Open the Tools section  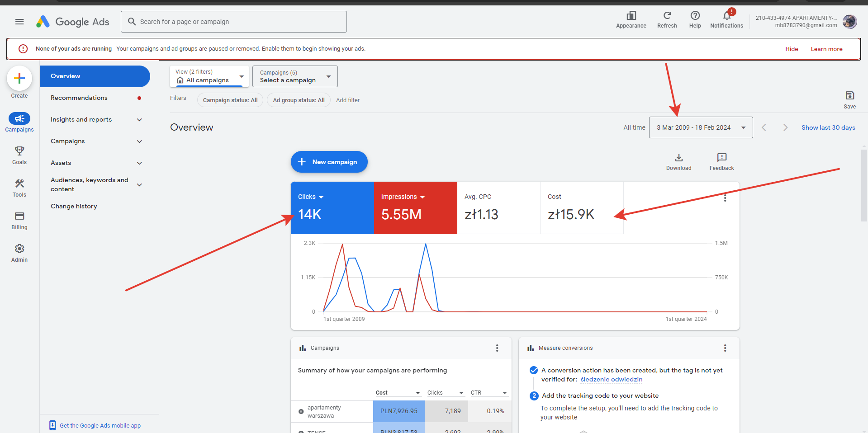click(x=19, y=188)
